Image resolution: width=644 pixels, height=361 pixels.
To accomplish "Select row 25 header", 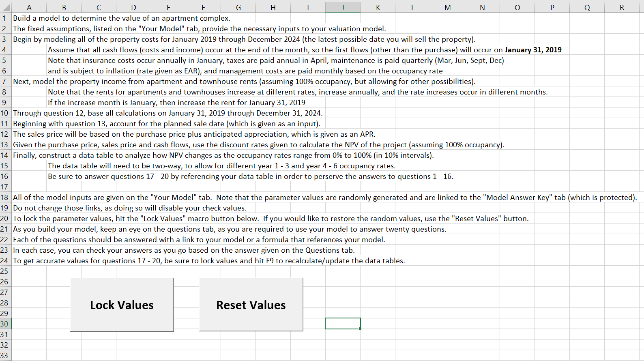I will pyautogui.click(x=5, y=271).
